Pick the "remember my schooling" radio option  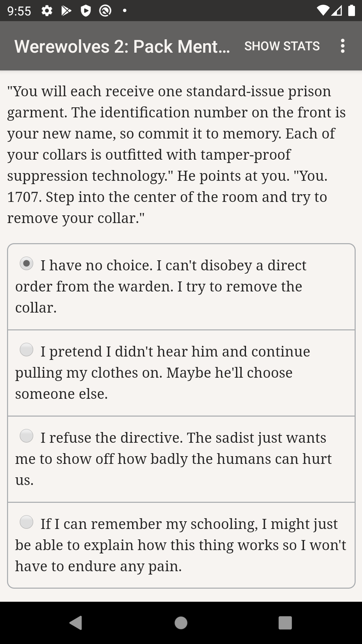pos(26,522)
